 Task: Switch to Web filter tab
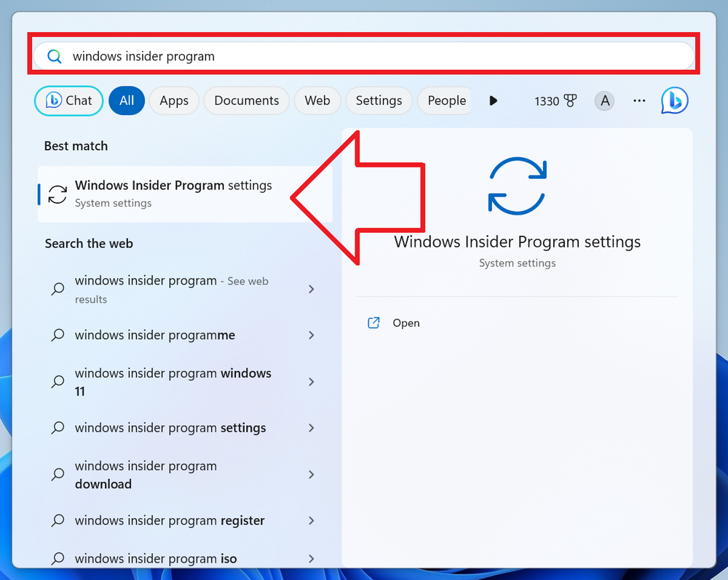pos(317,100)
